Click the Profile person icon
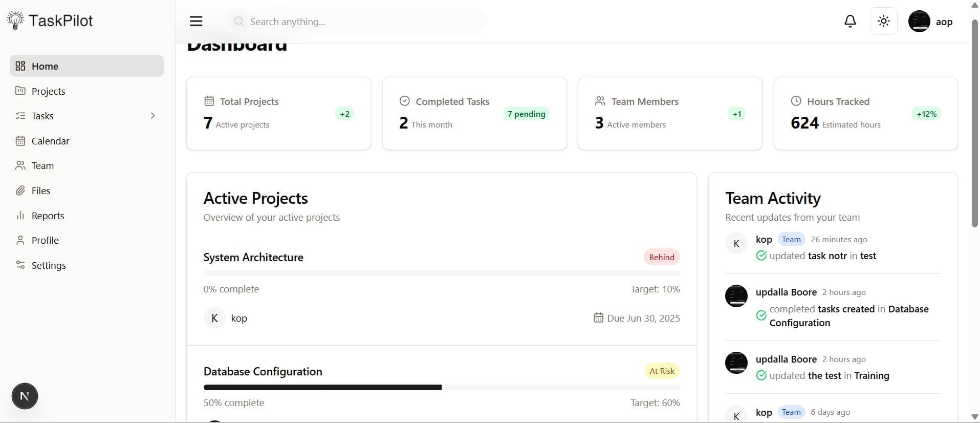This screenshot has width=980, height=423. click(20, 240)
